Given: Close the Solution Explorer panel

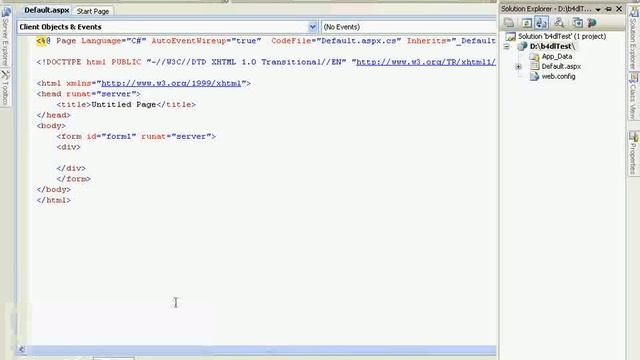Looking at the screenshot, I should pos(619,9).
